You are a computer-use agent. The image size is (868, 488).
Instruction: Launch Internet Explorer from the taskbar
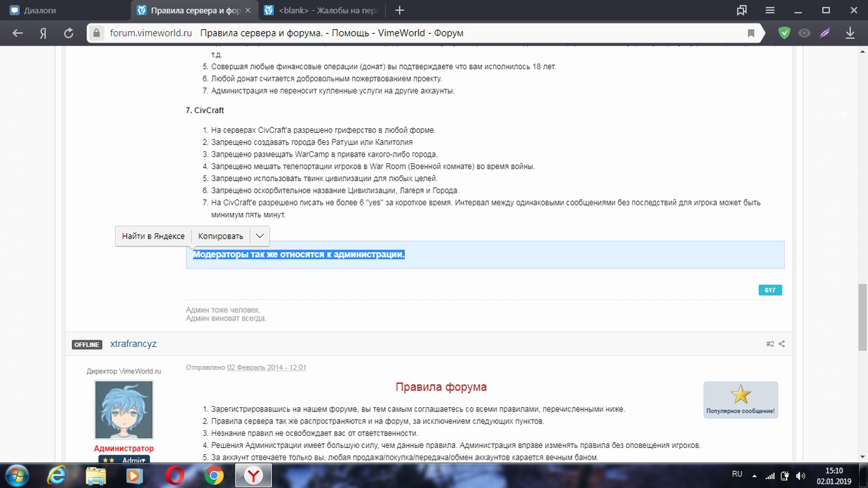(x=56, y=476)
